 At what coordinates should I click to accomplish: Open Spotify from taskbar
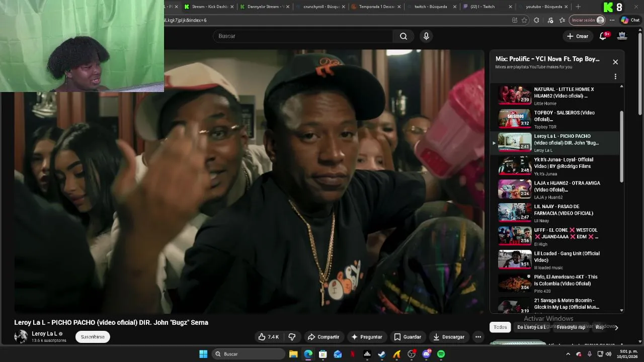click(441, 354)
